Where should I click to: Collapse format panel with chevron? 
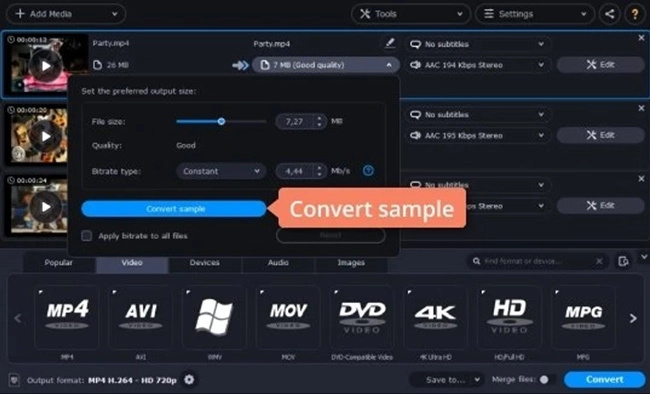coord(643,257)
